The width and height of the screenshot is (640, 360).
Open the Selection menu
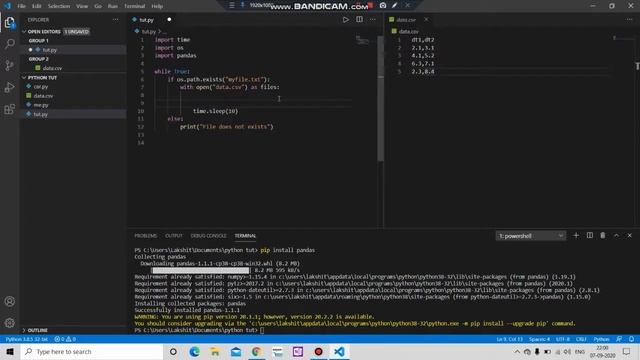[x=59, y=6]
